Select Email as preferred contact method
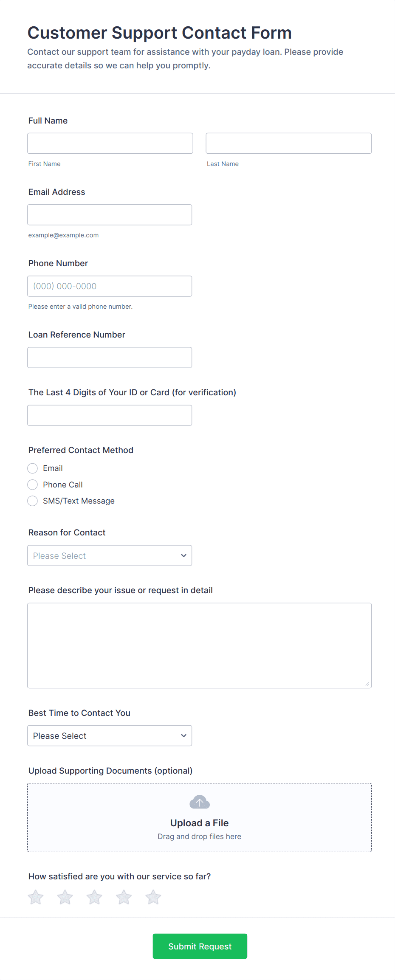Image resolution: width=395 pixels, height=980 pixels. point(33,468)
